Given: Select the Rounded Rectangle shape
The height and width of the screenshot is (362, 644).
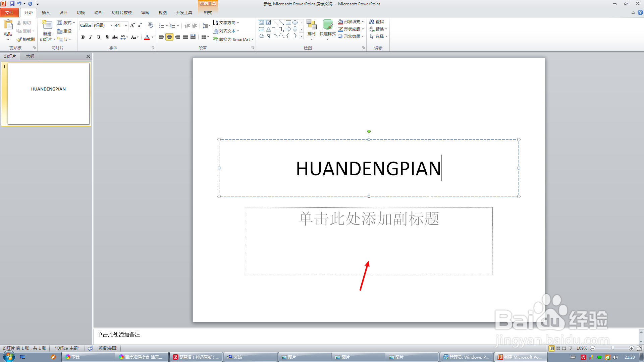Looking at the screenshot, I should (262, 29).
